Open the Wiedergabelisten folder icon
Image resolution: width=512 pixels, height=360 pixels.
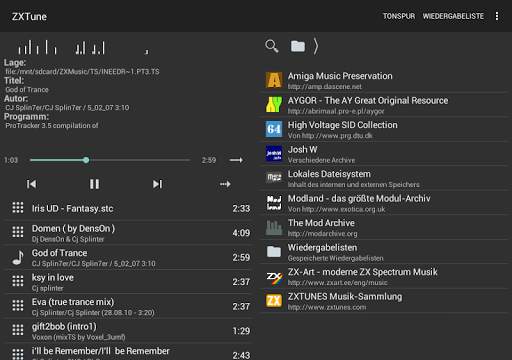tap(274, 252)
